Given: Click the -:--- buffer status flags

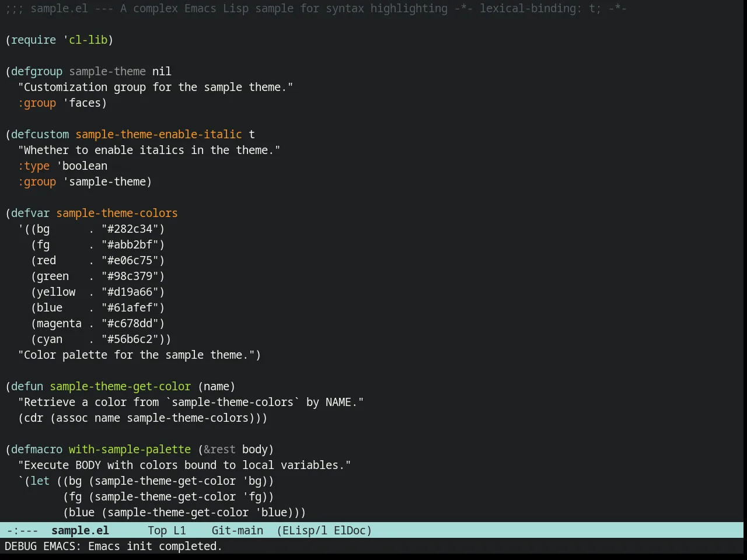Looking at the screenshot, I should point(22,530).
